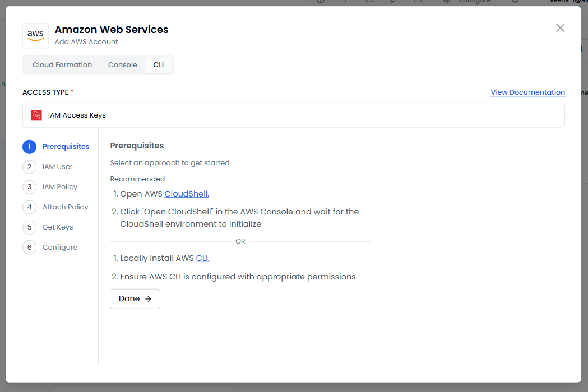Open the AWS CloudShell link
The width and height of the screenshot is (588, 392).
(x=187, y=194)
